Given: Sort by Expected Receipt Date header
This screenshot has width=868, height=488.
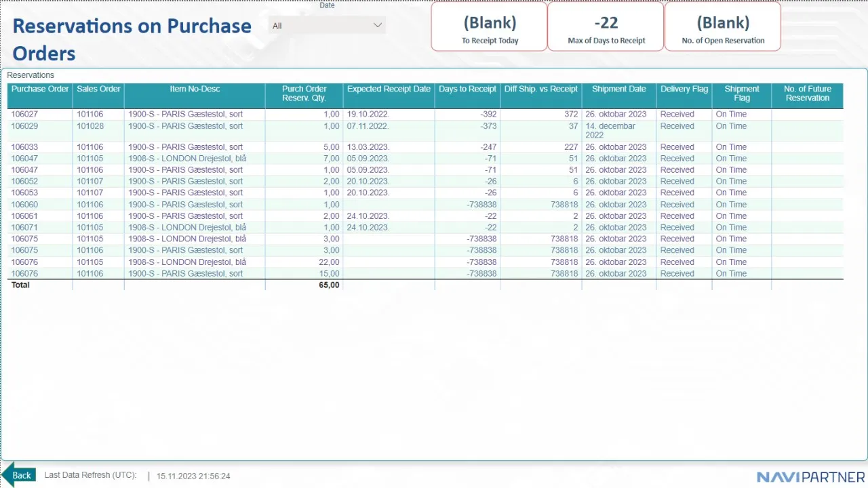Looking at the screenshot, I should click(x=389, y=89).
